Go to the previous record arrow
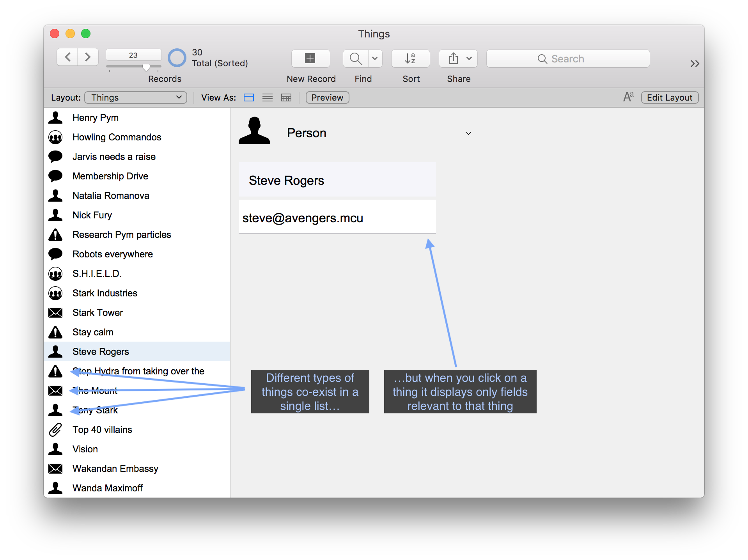748x560 pixels. pyautogui.click(x=68, y=57)
